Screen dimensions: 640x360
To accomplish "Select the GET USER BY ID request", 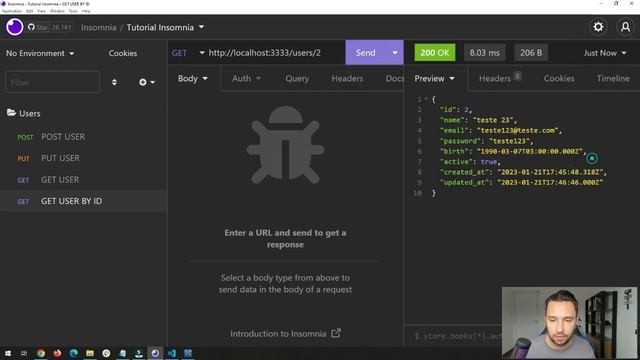I will (83, 201).
